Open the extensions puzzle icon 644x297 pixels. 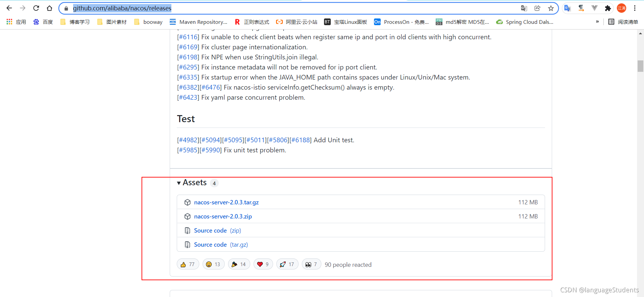point(608,8)
